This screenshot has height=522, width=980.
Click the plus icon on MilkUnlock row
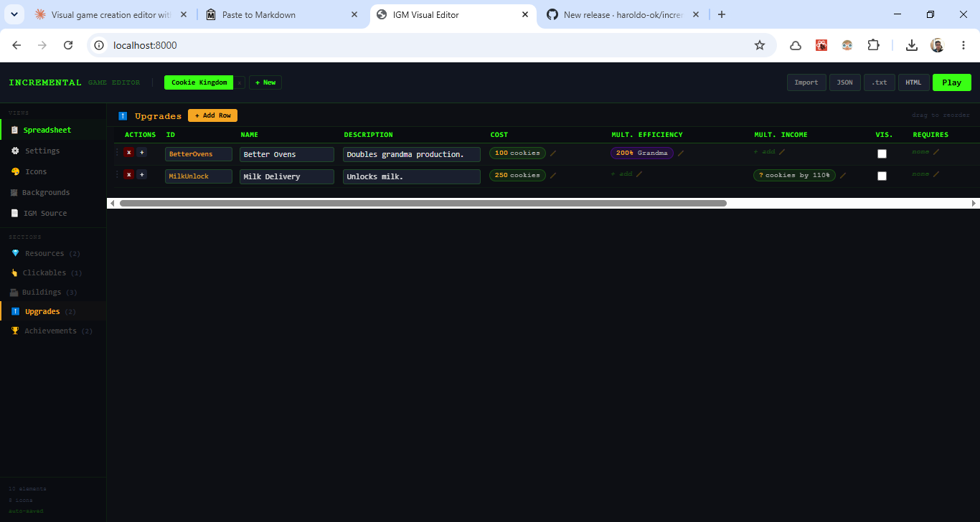tap(141, 174)
